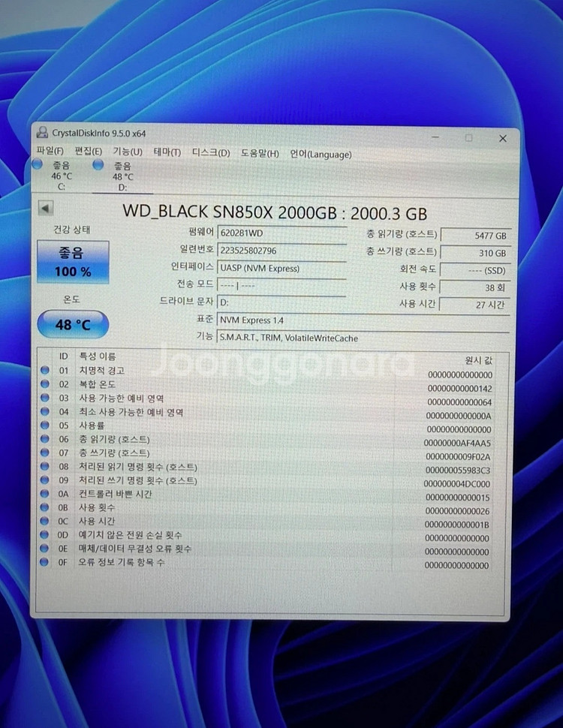Open the 디스크(D) menu

pos(211,153)
